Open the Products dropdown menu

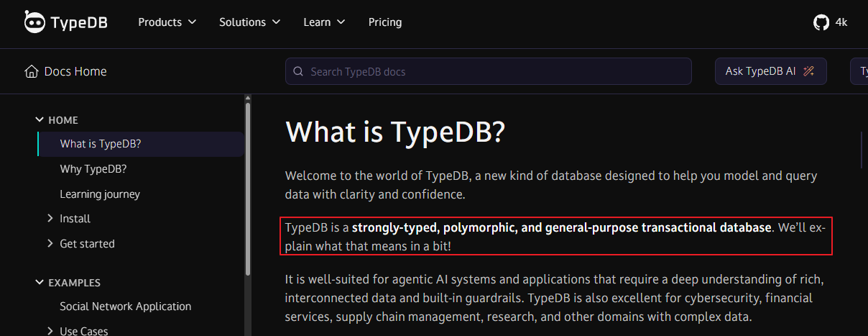167,22
